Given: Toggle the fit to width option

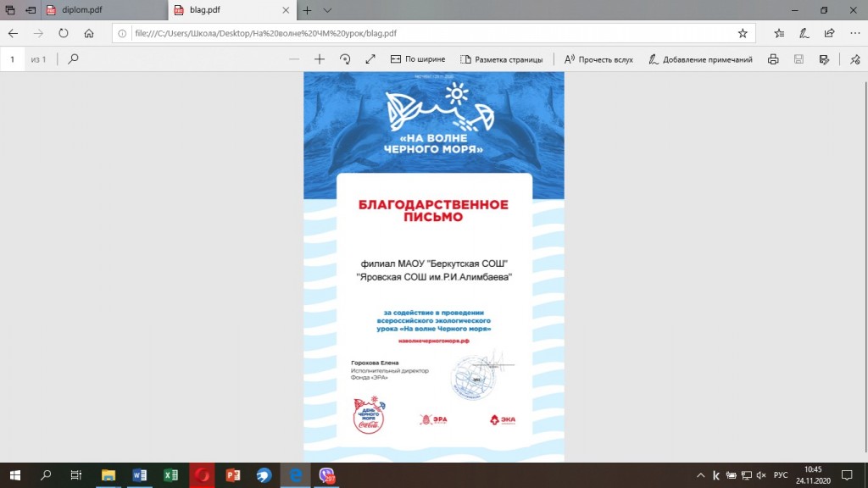Looking at the screenshot, I should coord(417,59).
